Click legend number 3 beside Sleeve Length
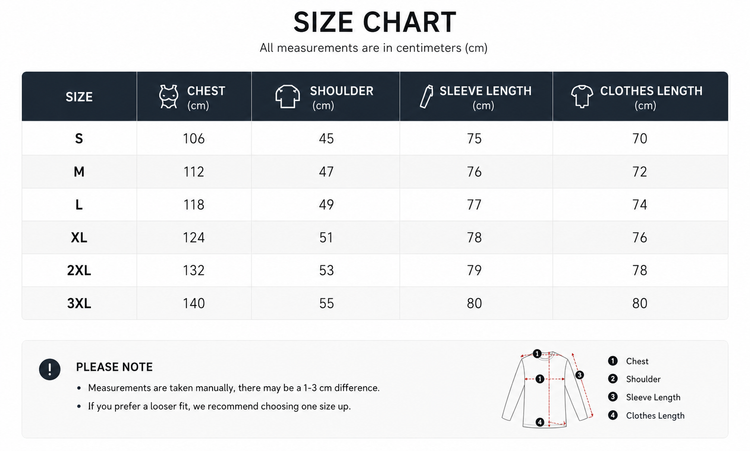Viewport: 750px width, 451px height. pos(613,397)
